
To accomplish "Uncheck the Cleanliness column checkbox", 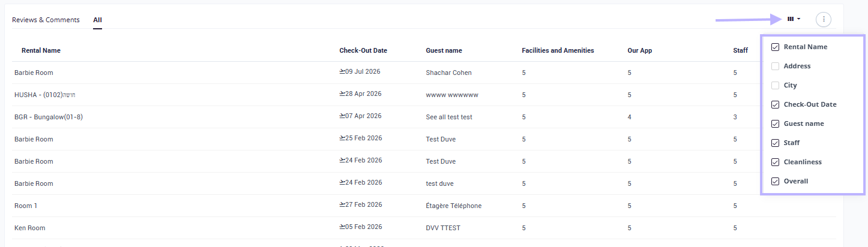I will tap(775, 162).
